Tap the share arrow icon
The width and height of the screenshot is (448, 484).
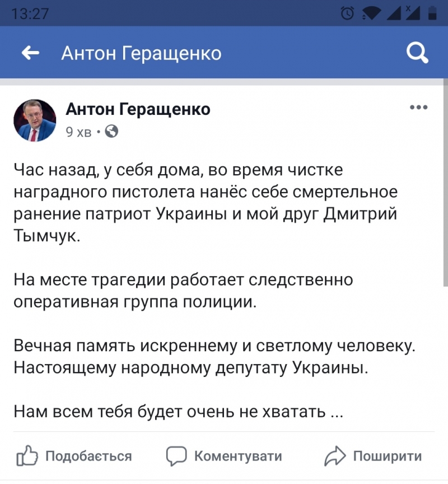point(335,455)
